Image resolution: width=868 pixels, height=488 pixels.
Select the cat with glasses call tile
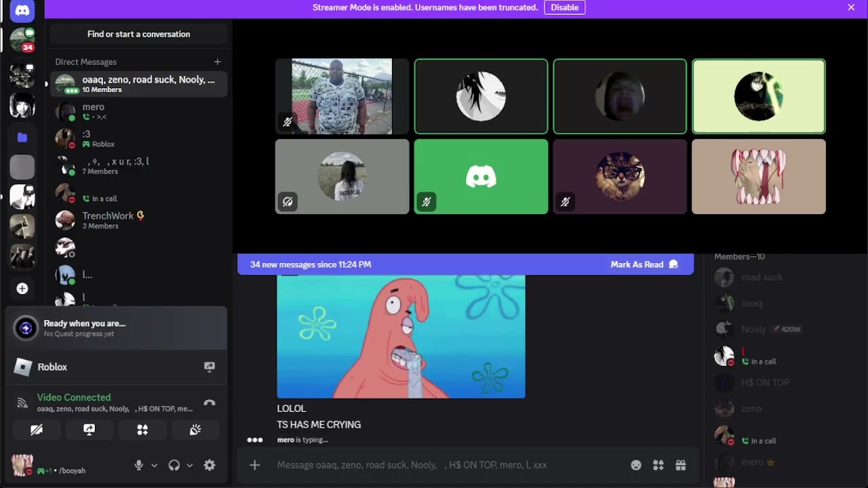pos(620,177)
